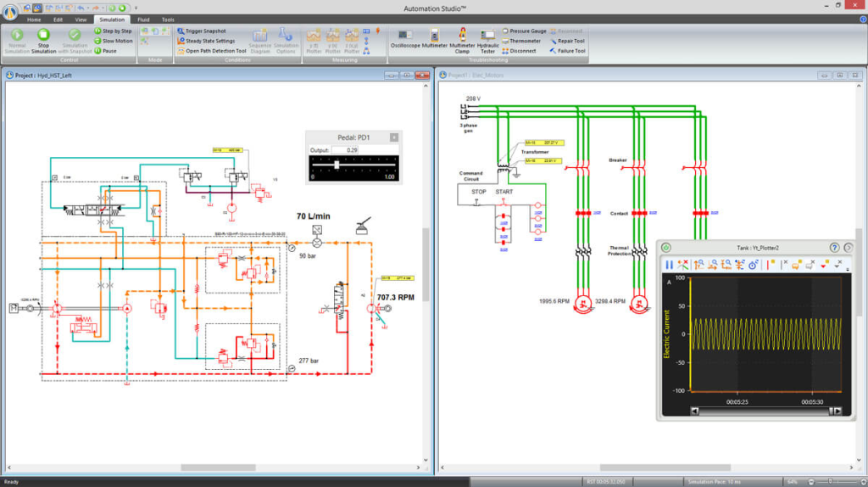Viewport: 868px width, 487px height.
Task: Expand Yt_Plotter2 side panel arrow
Action: 848,248
